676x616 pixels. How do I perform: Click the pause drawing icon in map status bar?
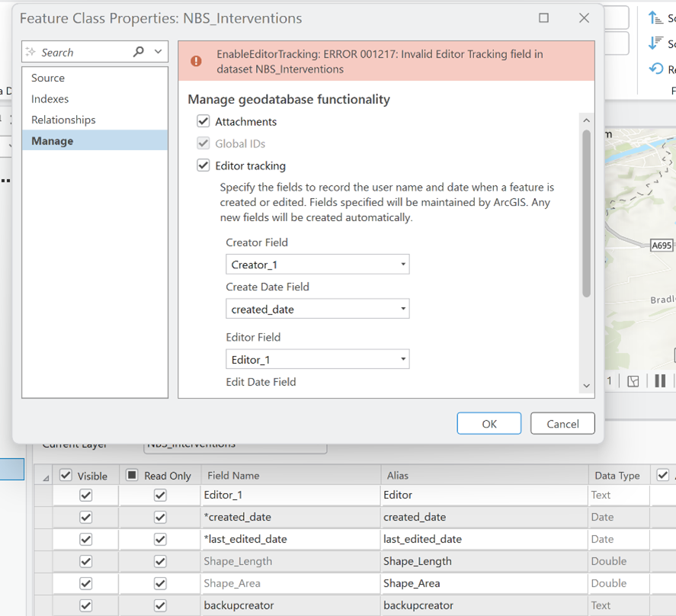(660, 380)
